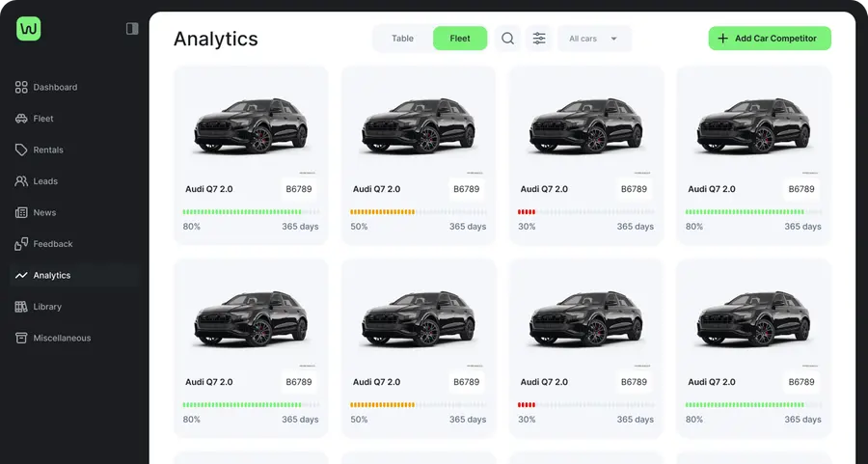Click the Rentals tag icon
Viewport: 868px width, 464px height.
click(21, 150)
